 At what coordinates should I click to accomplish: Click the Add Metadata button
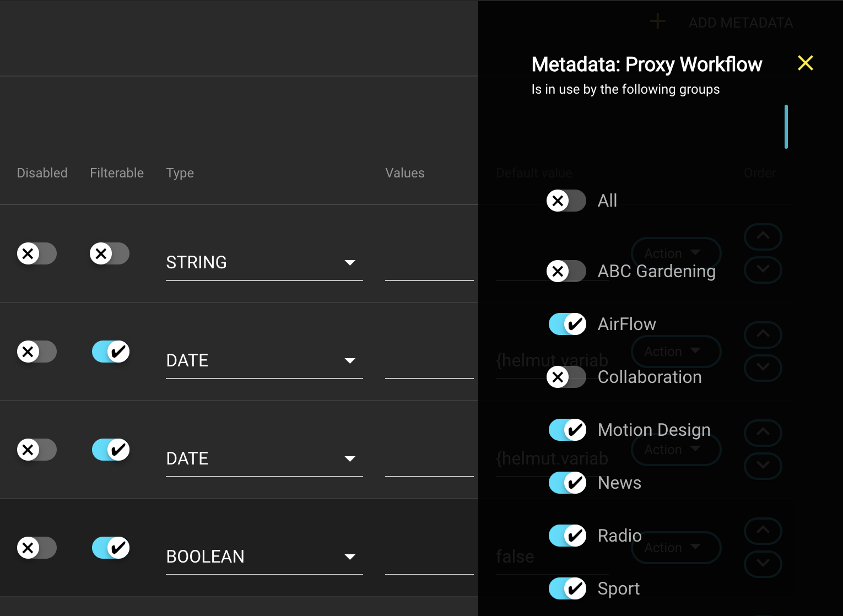740,23
